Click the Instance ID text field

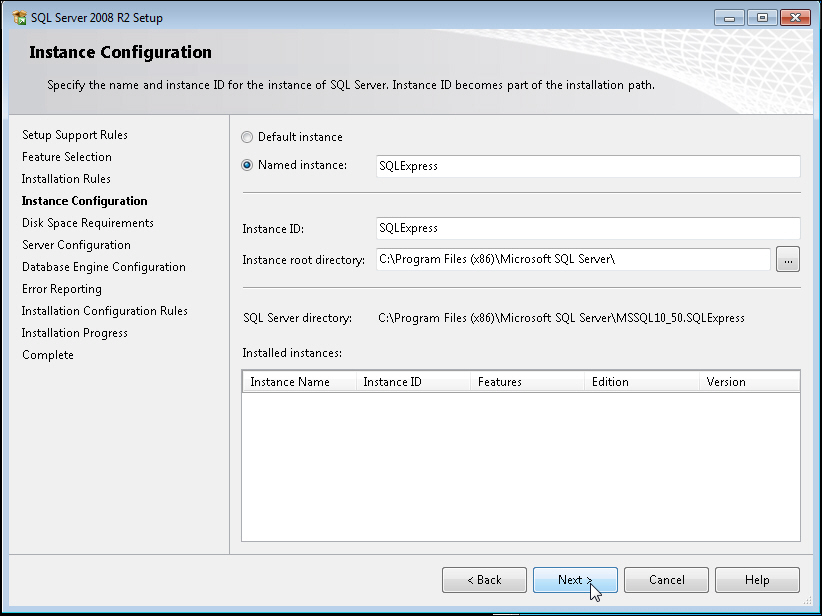588,228
